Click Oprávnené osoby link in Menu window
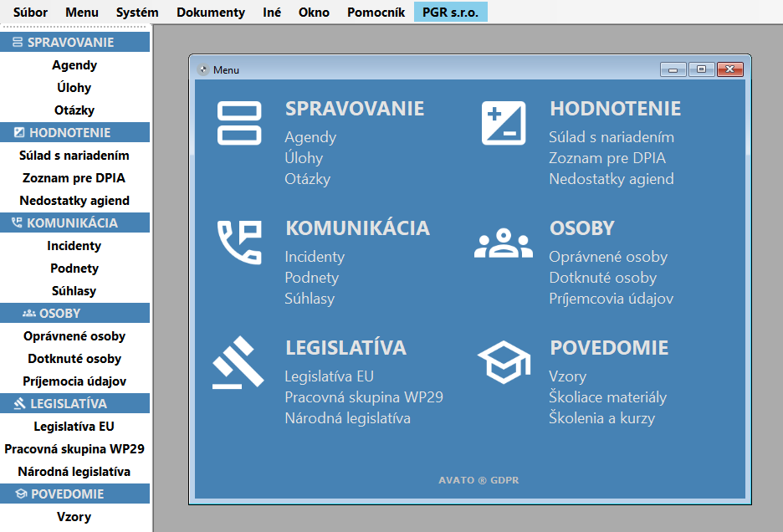The image size is (783, 532). pyautogui.click(x=608, y=257)
